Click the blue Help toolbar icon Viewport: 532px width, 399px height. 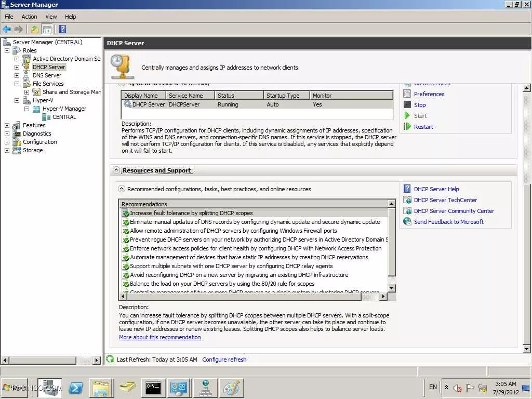tap(62, 29)
